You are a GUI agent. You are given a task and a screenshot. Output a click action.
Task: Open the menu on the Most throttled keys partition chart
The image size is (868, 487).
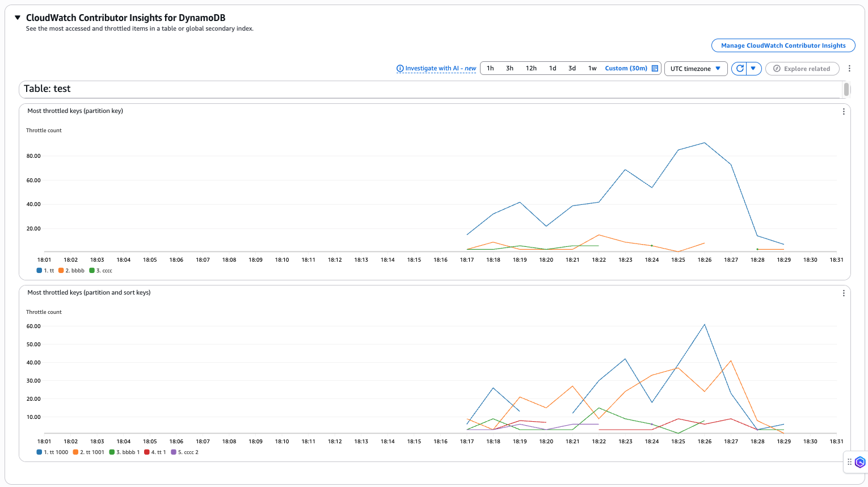843,111
